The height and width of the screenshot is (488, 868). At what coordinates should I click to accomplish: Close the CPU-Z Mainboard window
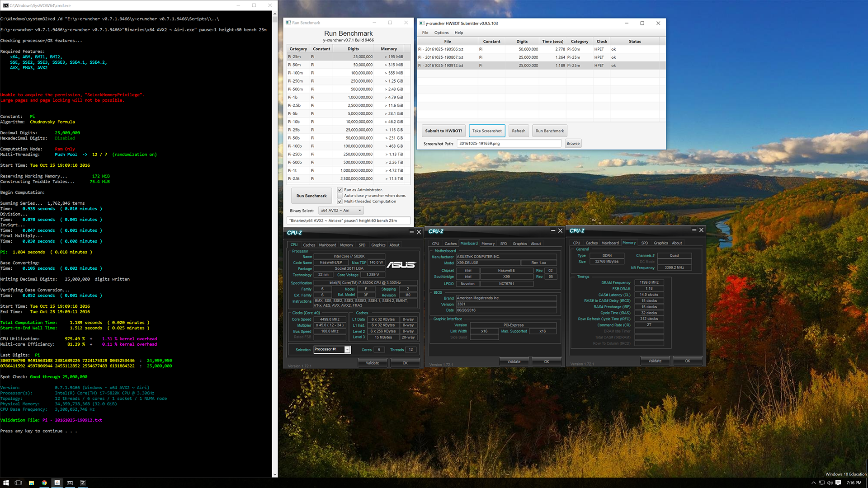[x=560, y=230]
